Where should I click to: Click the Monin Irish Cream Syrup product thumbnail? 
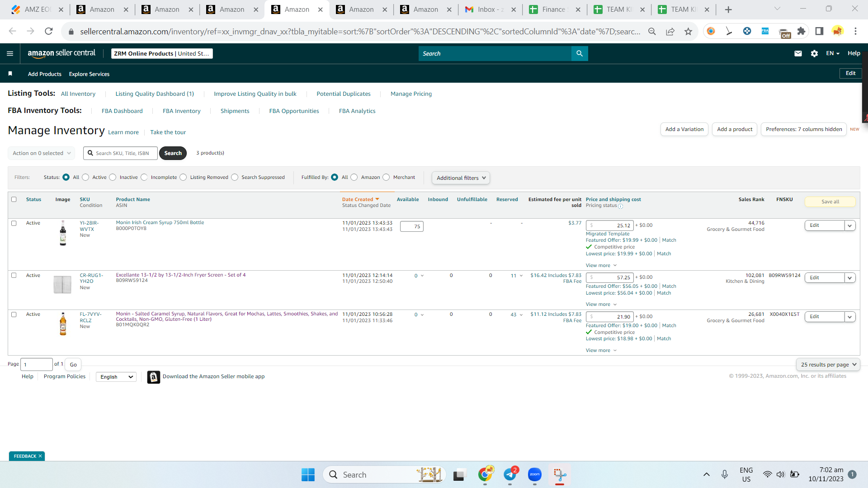click(63, 233)
